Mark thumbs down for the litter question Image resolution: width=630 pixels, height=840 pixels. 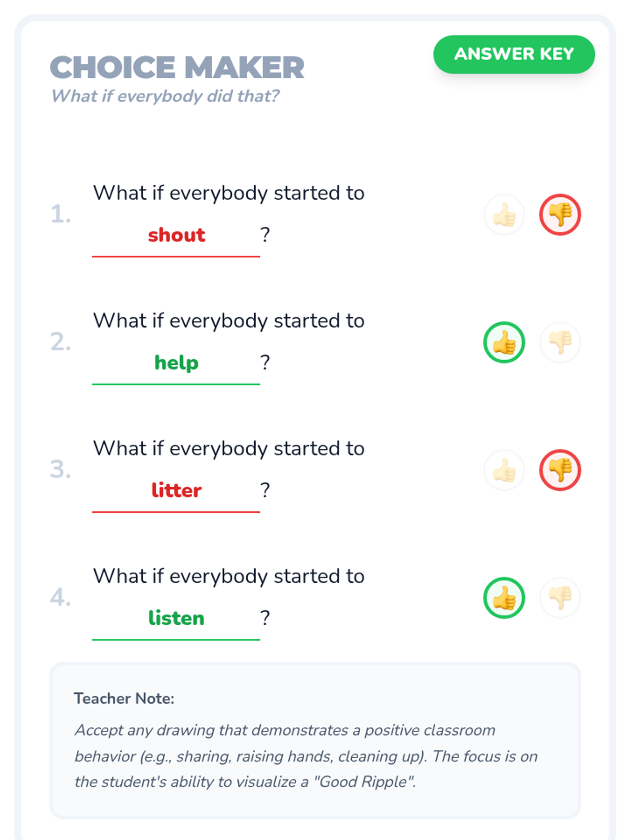tap(560, 470)
